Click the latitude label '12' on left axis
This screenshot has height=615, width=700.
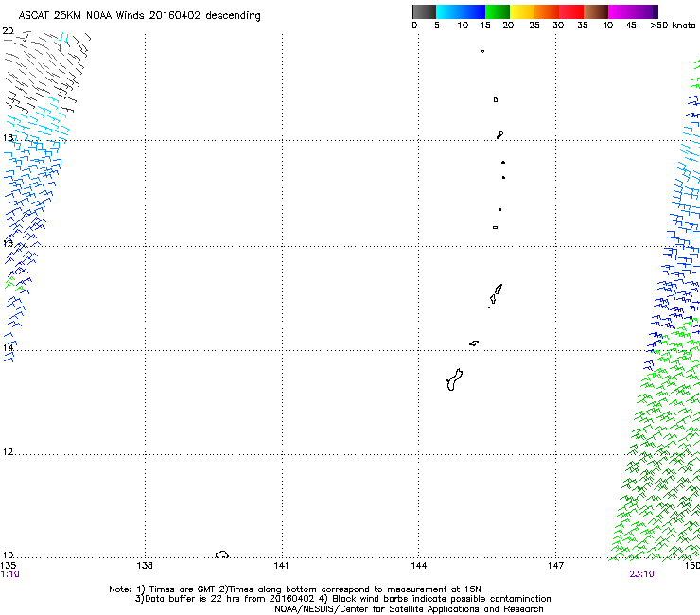click(x=8, y=452)
